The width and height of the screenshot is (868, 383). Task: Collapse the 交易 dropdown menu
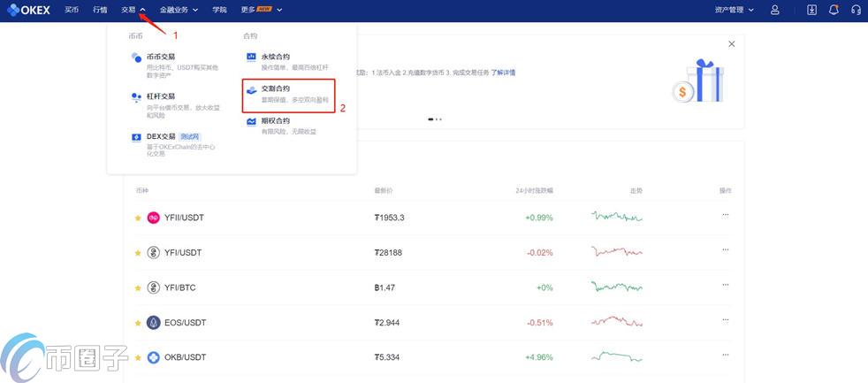(x=133, y=10)
